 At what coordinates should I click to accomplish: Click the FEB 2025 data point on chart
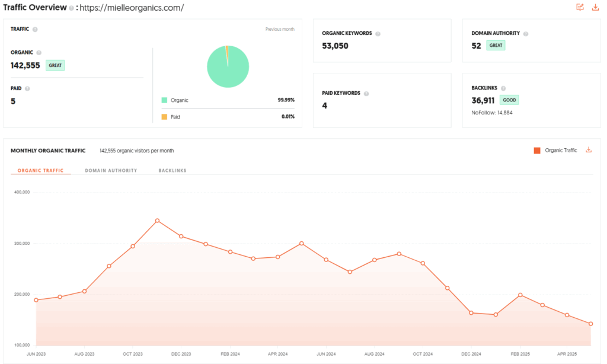point(520,295)
